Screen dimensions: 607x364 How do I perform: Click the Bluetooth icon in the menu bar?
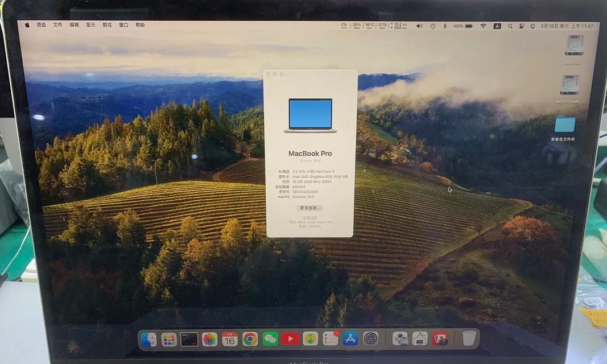[x=445, y=26]
